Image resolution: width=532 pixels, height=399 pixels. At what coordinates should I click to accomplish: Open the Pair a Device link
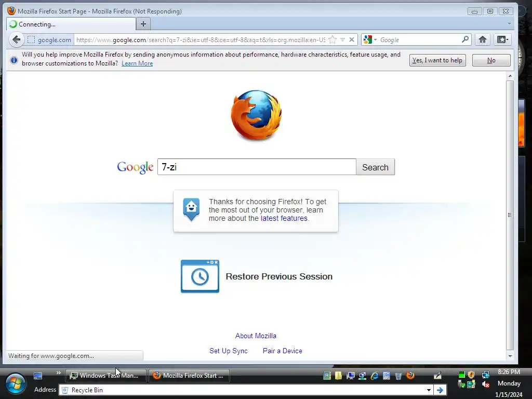click(282, 351)
